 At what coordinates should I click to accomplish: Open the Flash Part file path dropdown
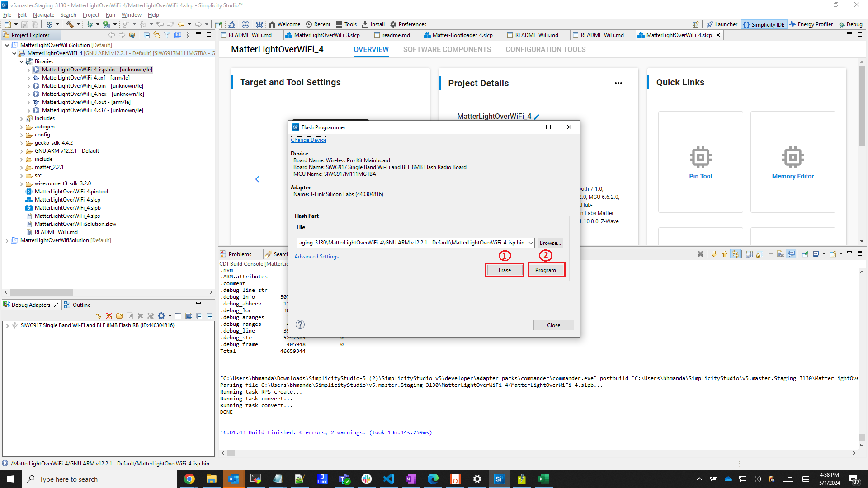pos(530,243)
